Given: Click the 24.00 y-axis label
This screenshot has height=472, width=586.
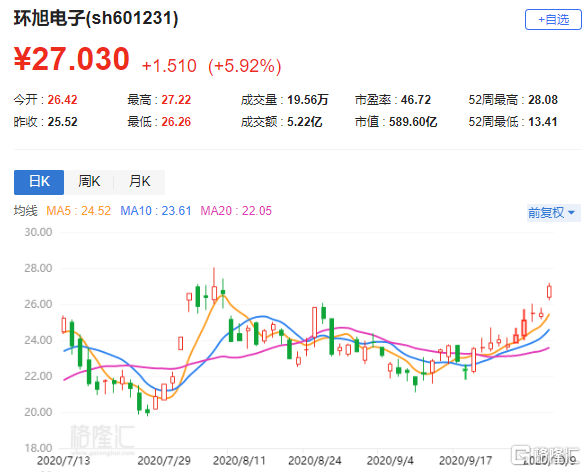Looking at the screenshot, I should 38,340.
